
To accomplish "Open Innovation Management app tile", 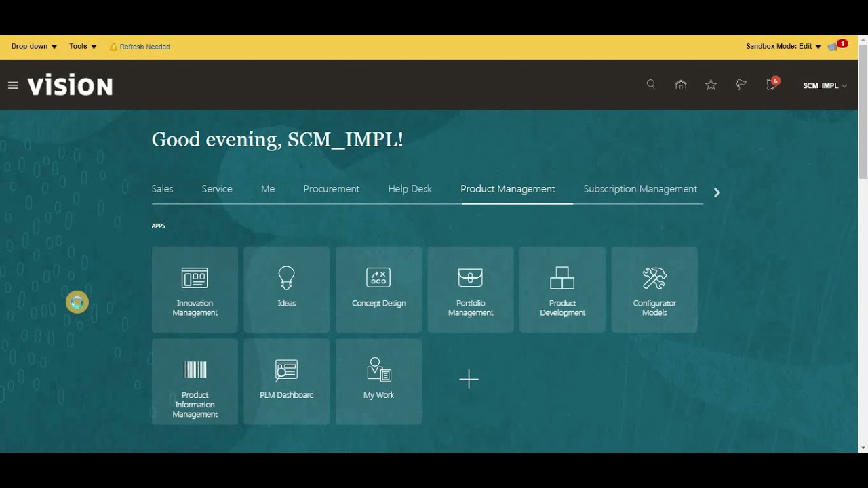I will tap(195, 289).
